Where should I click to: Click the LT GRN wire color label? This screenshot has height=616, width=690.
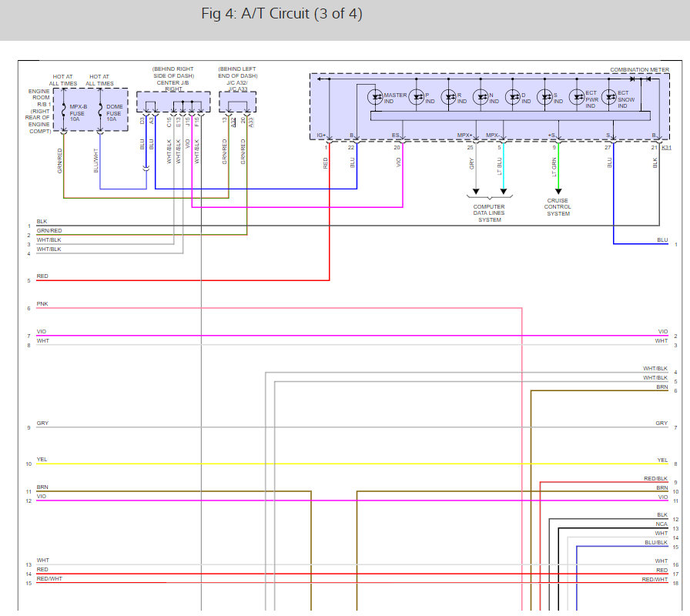click(x=554, y=167)
